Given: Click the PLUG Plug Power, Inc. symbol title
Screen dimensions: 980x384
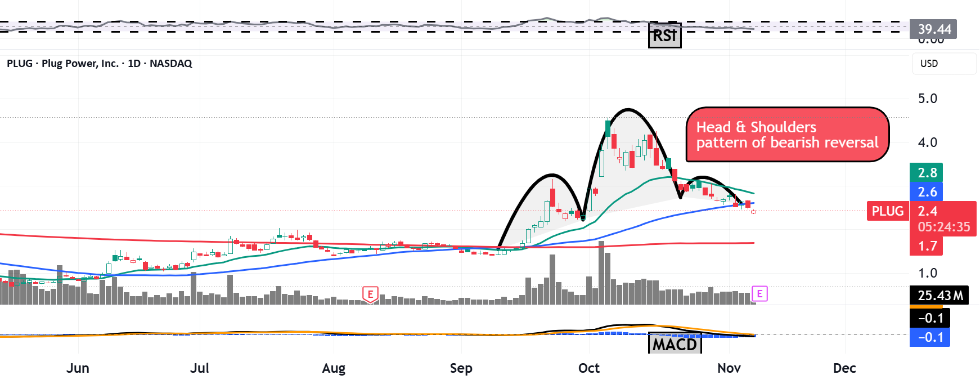Looking at the screenshot, I should click(100, 63).
